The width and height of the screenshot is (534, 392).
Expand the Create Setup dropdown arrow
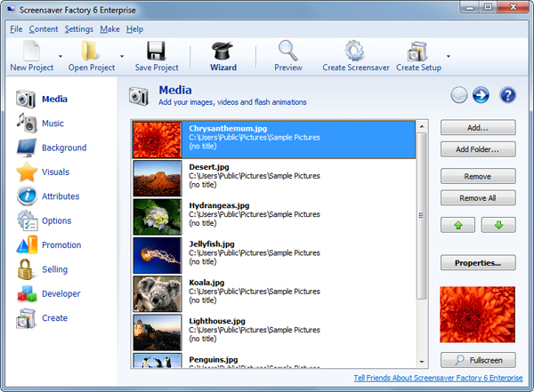pyautogui.click(x=448, y=57)
